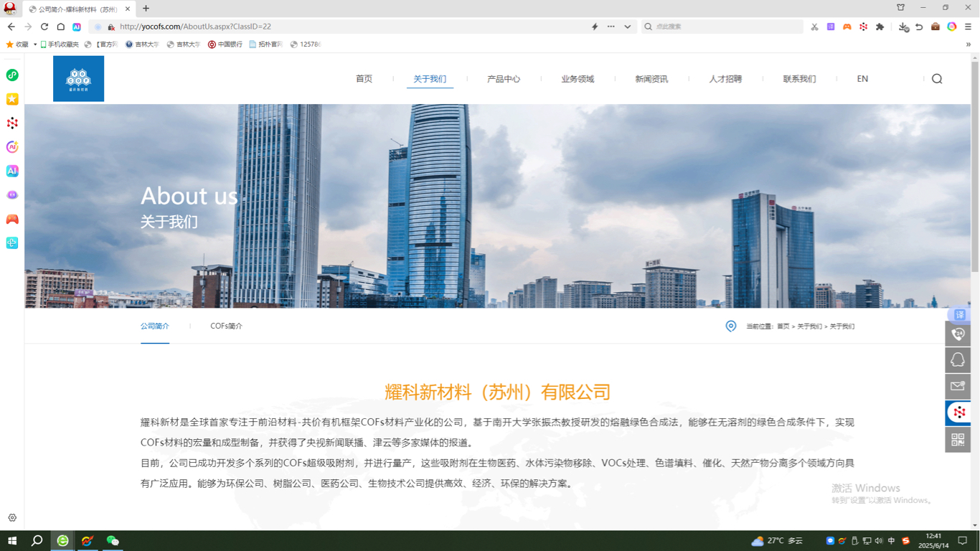This screenshot has height=551, width=980.
Task: Click the volume speaker tray icon
Action: tap(879, 541)
